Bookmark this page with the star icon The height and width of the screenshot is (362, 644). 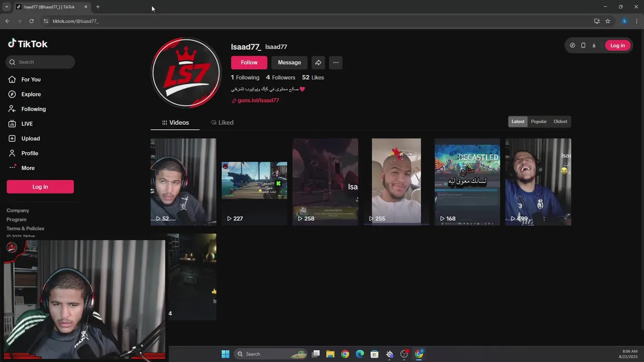tap(608, 21)
